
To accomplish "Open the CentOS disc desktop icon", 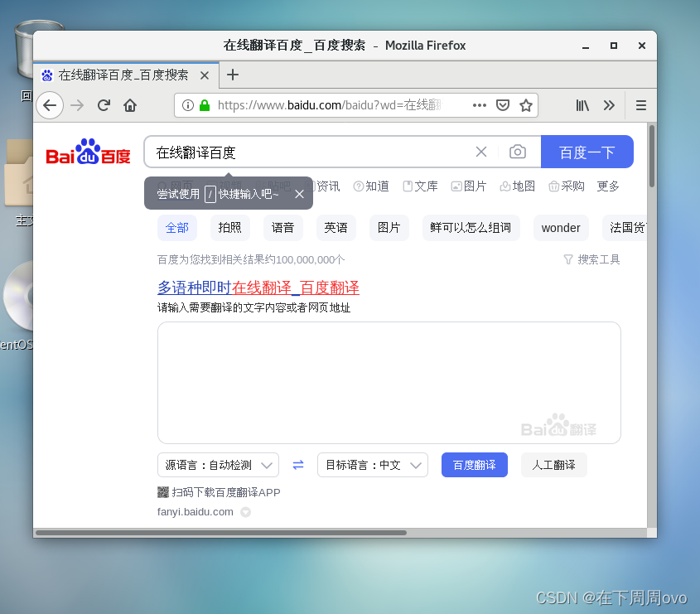I will (18, 296).
